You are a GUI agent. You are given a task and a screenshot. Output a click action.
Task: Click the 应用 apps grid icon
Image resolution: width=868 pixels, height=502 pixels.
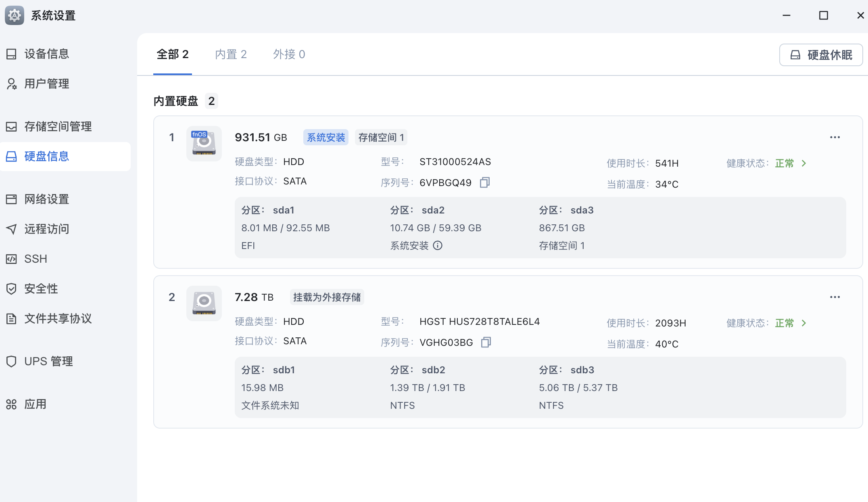11,404
